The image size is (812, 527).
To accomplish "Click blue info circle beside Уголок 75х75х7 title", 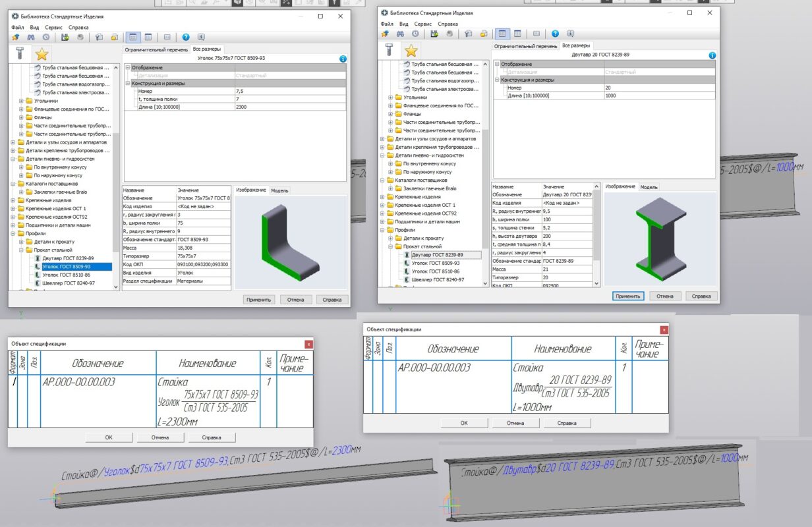I will pos(343,59).
